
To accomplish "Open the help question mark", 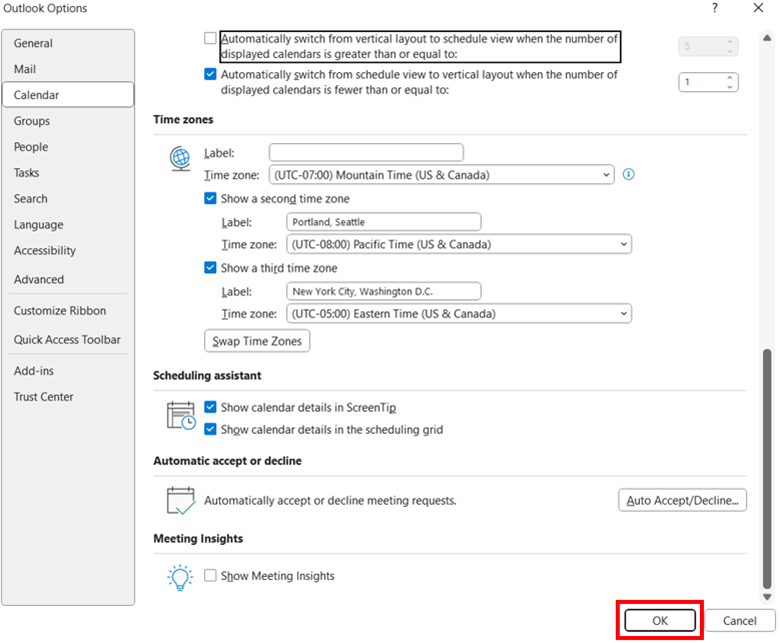I will 715,8.
